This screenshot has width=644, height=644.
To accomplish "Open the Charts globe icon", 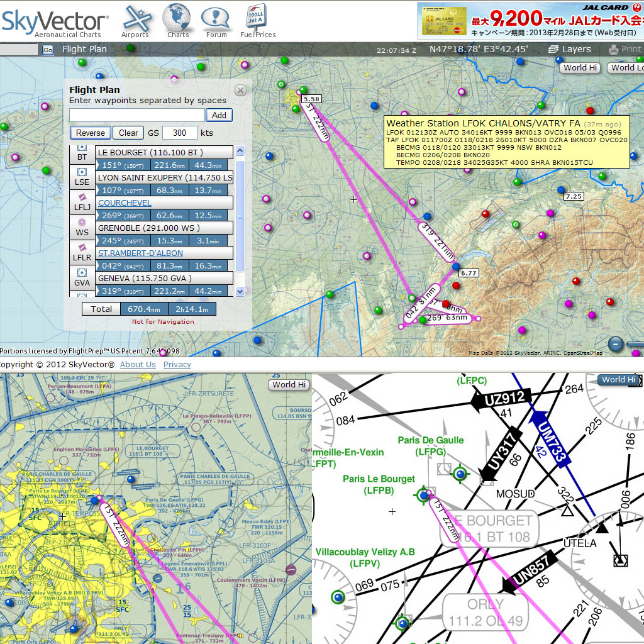I will tap(177, 17).
